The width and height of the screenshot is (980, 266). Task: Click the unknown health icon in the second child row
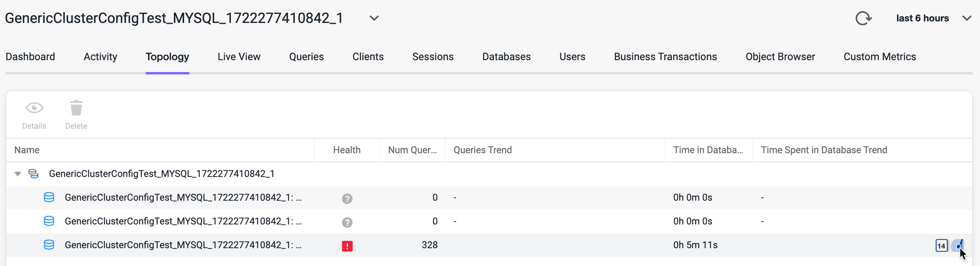347,222
